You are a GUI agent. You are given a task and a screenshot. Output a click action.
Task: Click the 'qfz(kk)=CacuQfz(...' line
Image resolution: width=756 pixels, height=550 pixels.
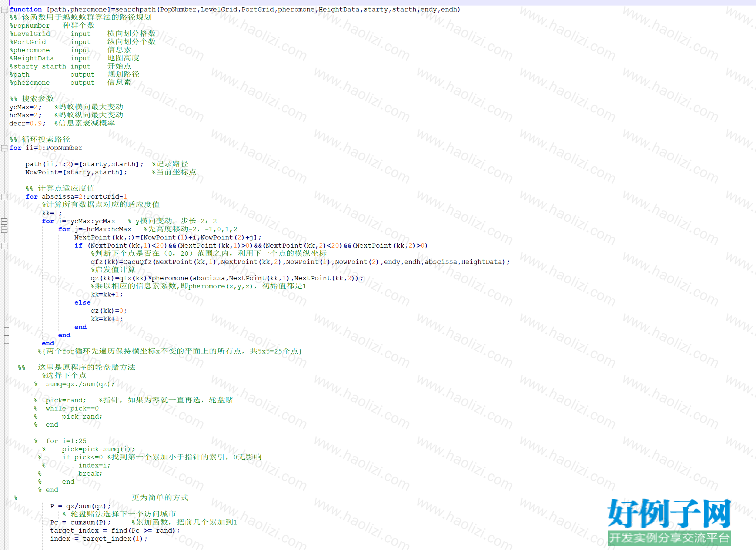(300, 262)
